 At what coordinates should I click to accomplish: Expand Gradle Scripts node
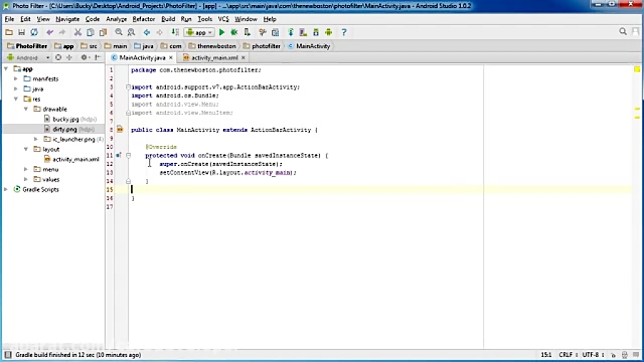[6, 190]
